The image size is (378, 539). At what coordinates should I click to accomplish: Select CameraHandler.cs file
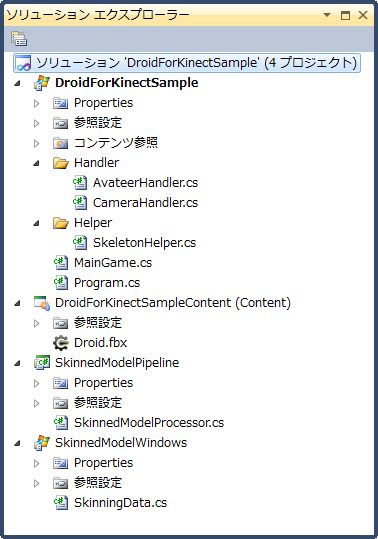click(x=145, y=203)
